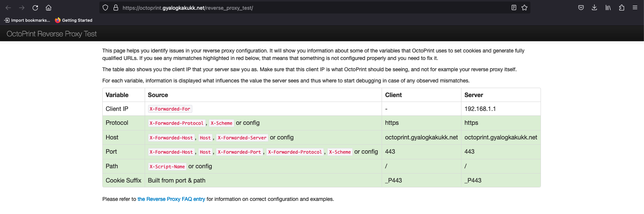Screen dimensions: 644x214
Task: Toggle reader view icon in address bar
Action: tap(514, 7)
